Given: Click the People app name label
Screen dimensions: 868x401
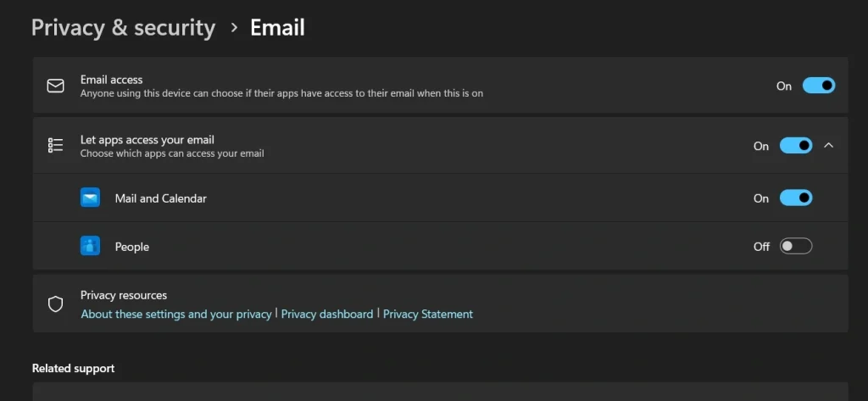Looking at the screenshot, I should [132, 247].
